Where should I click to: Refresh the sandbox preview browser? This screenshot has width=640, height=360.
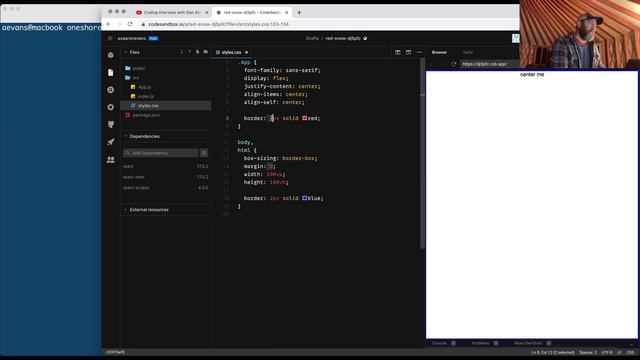coord(453,64)
